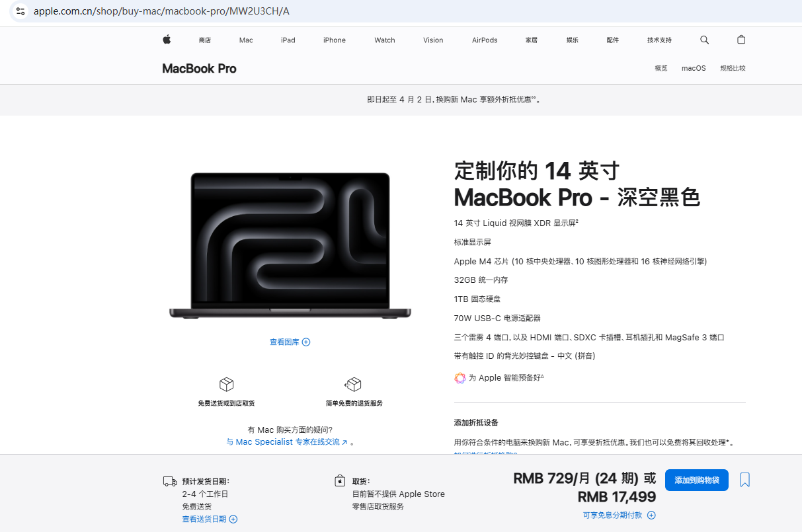The image size is (802, 532).
Task: Click the browser address bar URL
Action: point(161,11)
